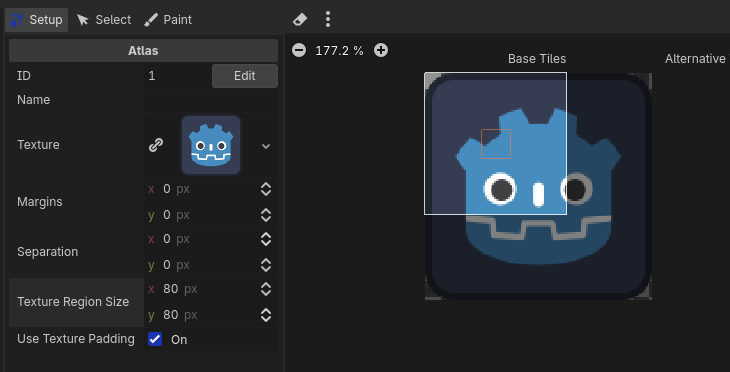Zoom out with the minus icon

tap(299, 50)
